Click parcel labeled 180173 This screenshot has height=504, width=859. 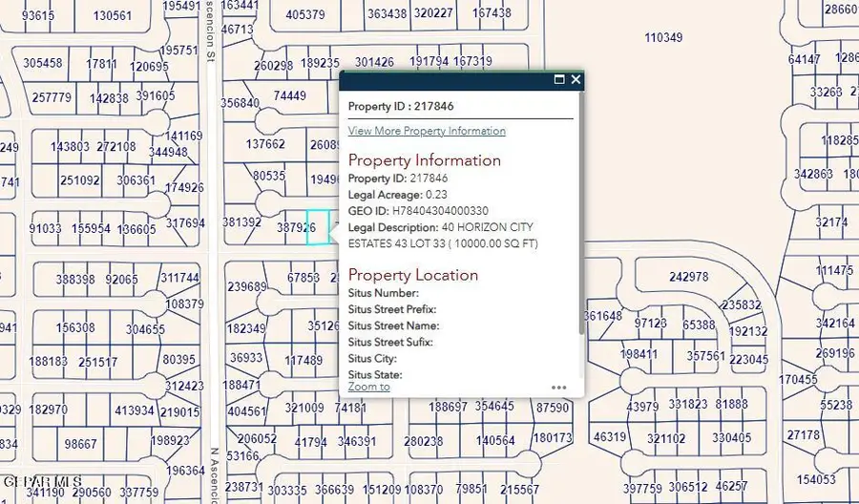(553, 438)
